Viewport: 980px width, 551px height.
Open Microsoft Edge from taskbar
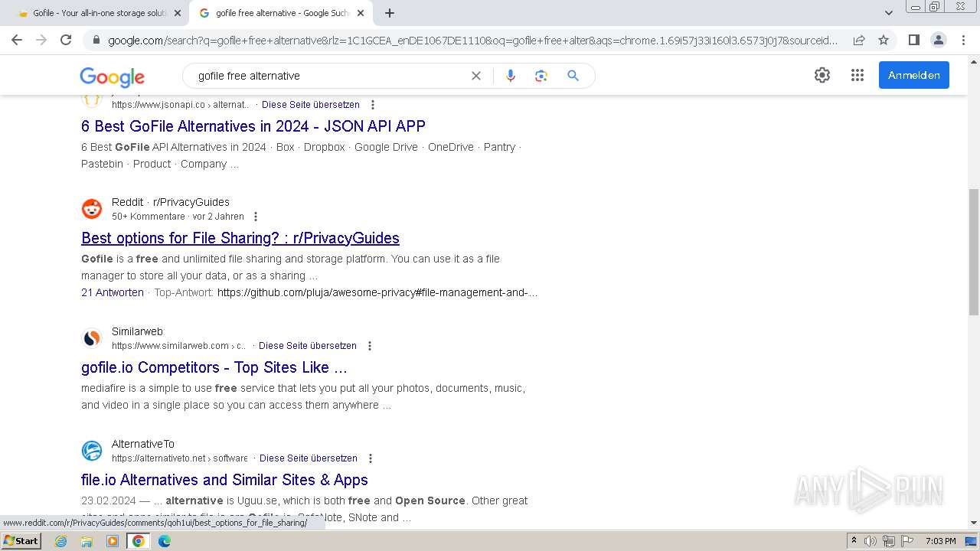[165, 541]
